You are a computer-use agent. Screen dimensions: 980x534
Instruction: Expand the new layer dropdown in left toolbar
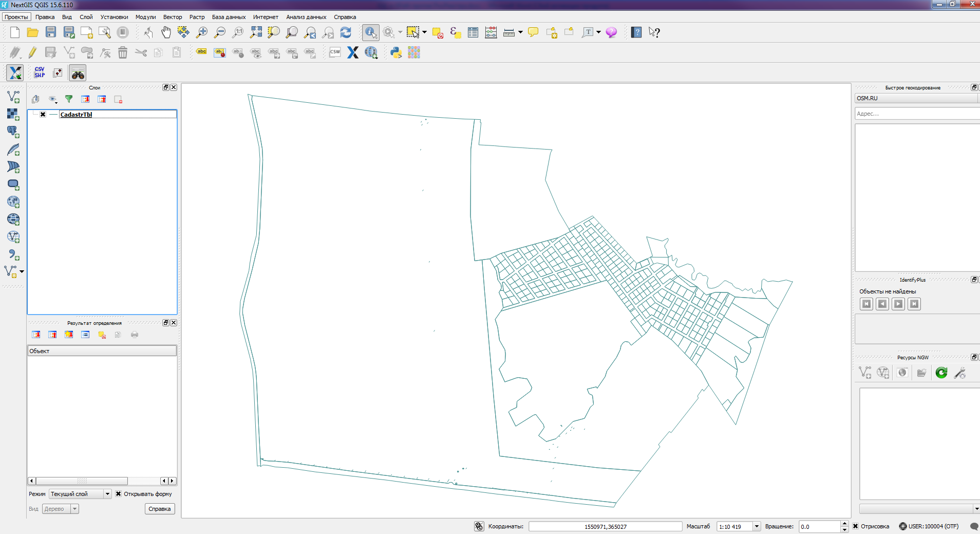[x=22, y=271]
